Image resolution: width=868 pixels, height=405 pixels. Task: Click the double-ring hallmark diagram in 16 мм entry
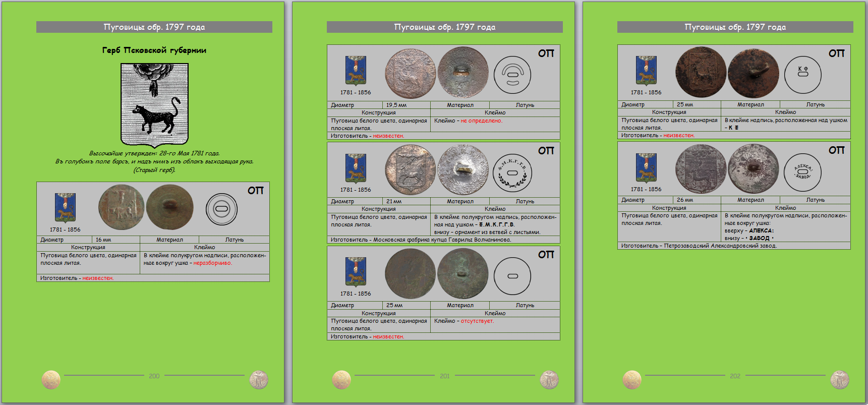[x=221, y=209]
